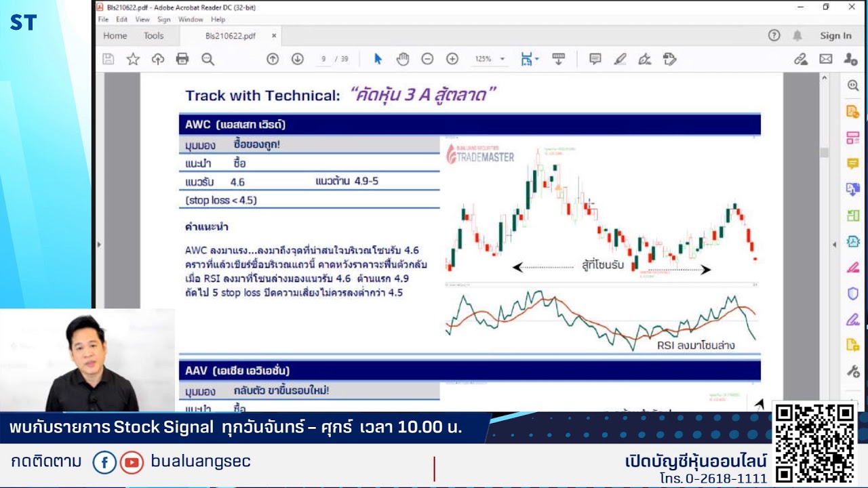
Task: Click the vertical scrollbar up arrow
Action: click(824, 79)
